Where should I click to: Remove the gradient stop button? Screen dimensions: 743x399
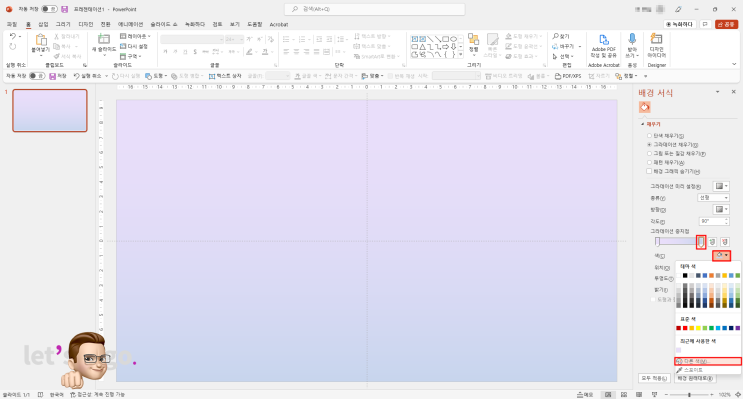(x=725, y=242)
